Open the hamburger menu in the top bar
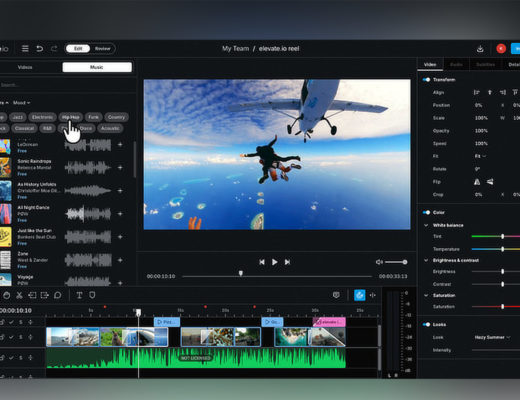The height and width of the screenshot is (400, 520). tap(25, 49)
